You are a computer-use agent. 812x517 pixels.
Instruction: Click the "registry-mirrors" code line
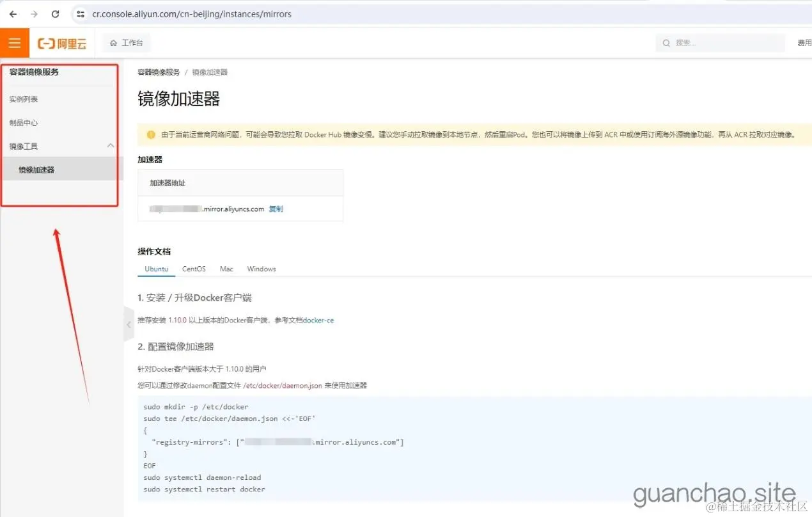277,442
